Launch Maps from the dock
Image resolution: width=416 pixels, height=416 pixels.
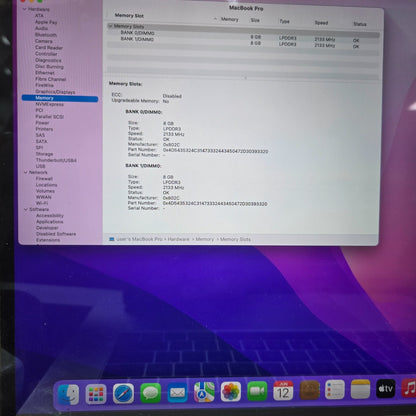[x=204, y=392]
